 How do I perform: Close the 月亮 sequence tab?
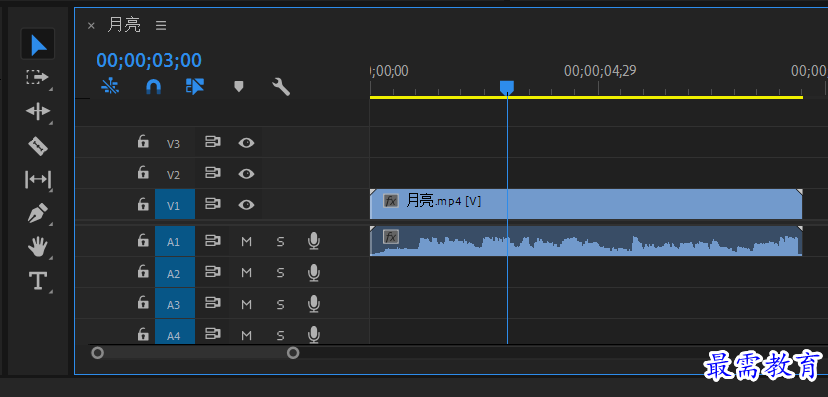[91, 25]
